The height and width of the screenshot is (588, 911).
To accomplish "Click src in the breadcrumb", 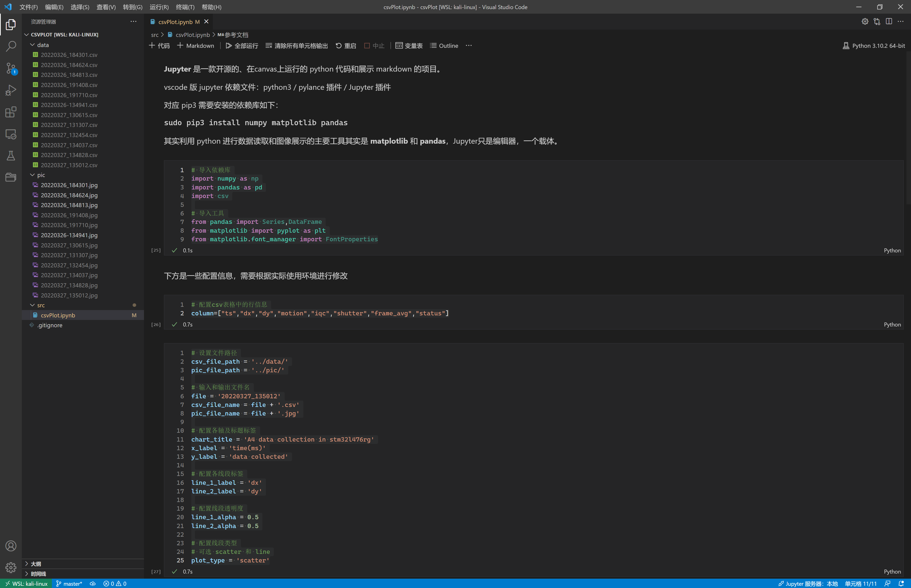I will click(x=154, y=35).
